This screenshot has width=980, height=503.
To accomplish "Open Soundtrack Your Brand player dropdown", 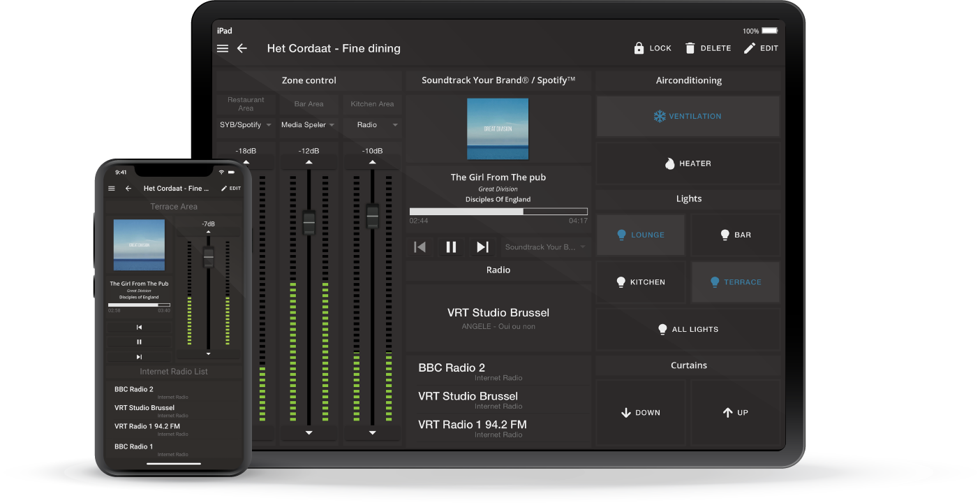I will coord(545,247).
